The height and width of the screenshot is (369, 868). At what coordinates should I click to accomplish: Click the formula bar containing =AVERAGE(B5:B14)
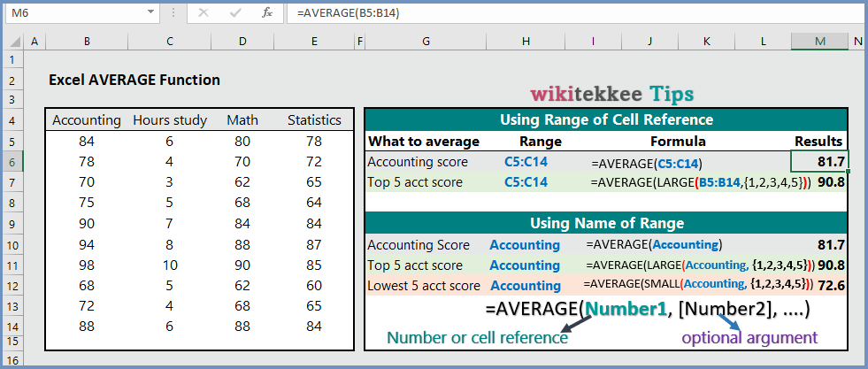click(x=576, y=13)
